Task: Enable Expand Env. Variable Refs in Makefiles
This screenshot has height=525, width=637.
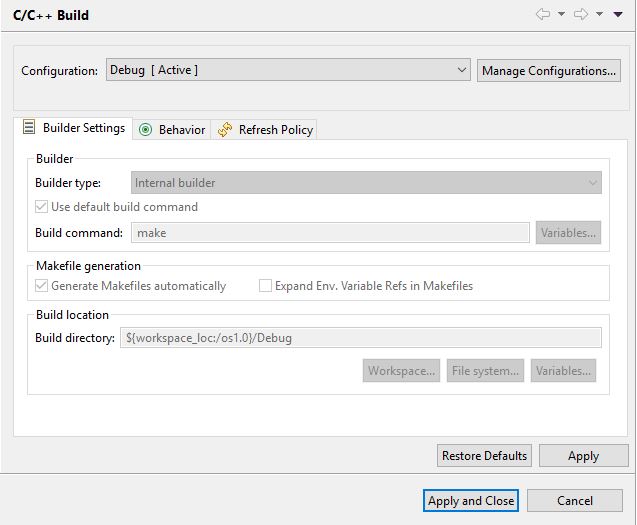Action: coord(265,286)
